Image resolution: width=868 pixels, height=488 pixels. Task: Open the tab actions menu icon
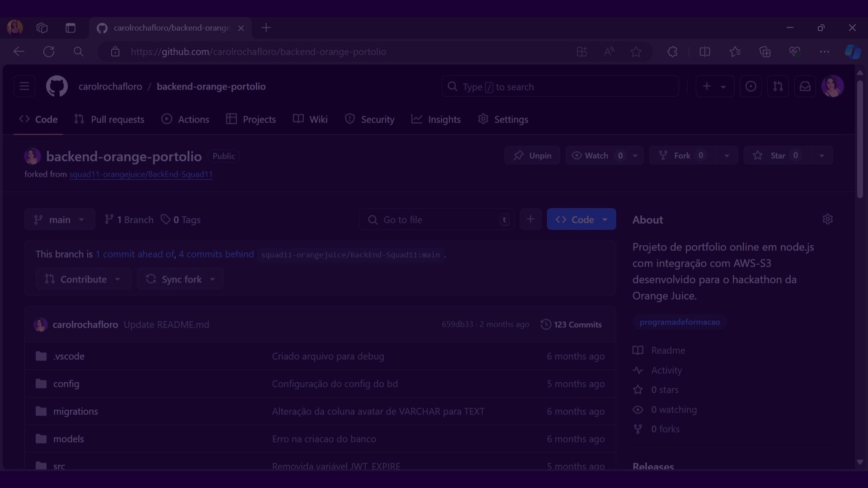71,28
